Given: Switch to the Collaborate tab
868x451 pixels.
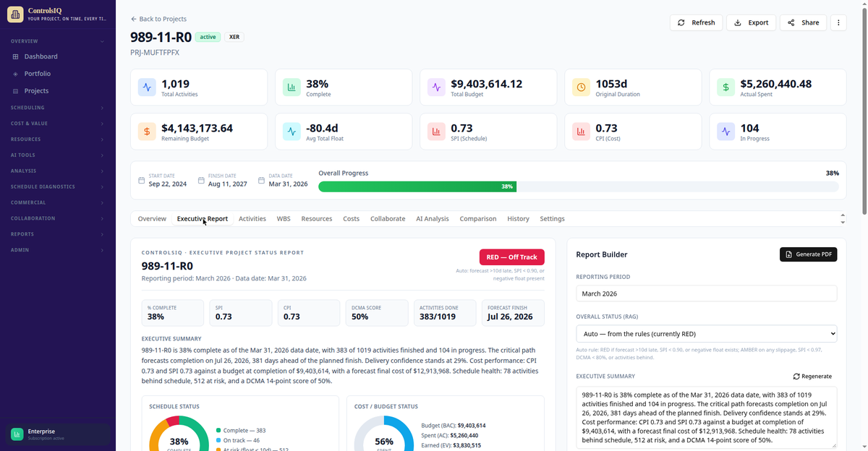Looking at the screenshot, I should coord(388,218).
